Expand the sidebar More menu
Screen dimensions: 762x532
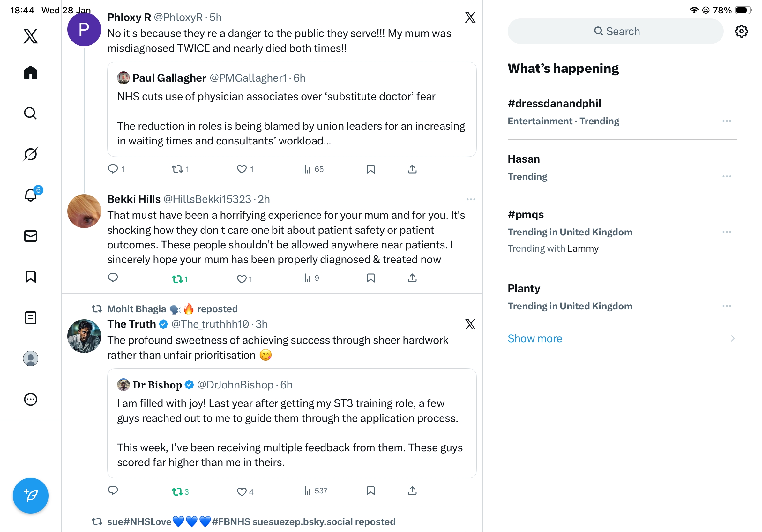[31, 399]
